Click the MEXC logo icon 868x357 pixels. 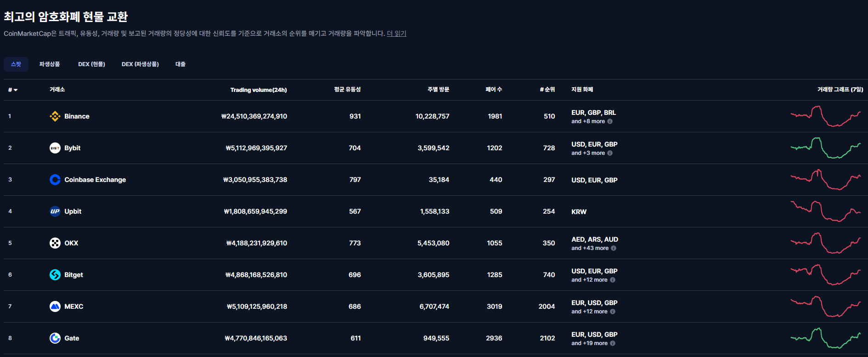click(x=55, y=306)
